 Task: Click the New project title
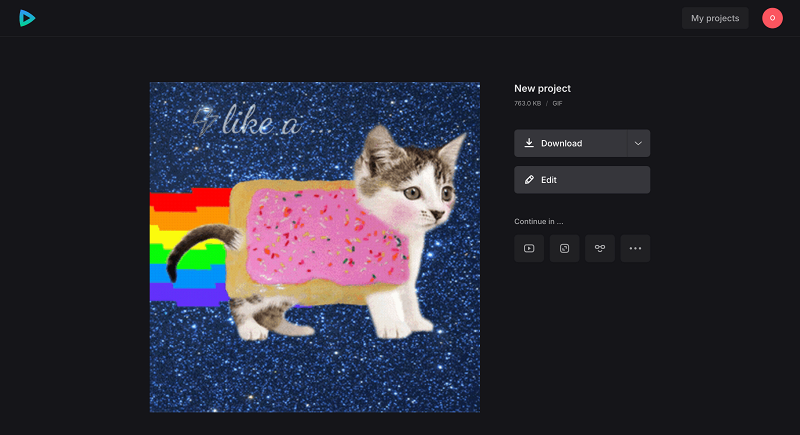tap(542, 88)
